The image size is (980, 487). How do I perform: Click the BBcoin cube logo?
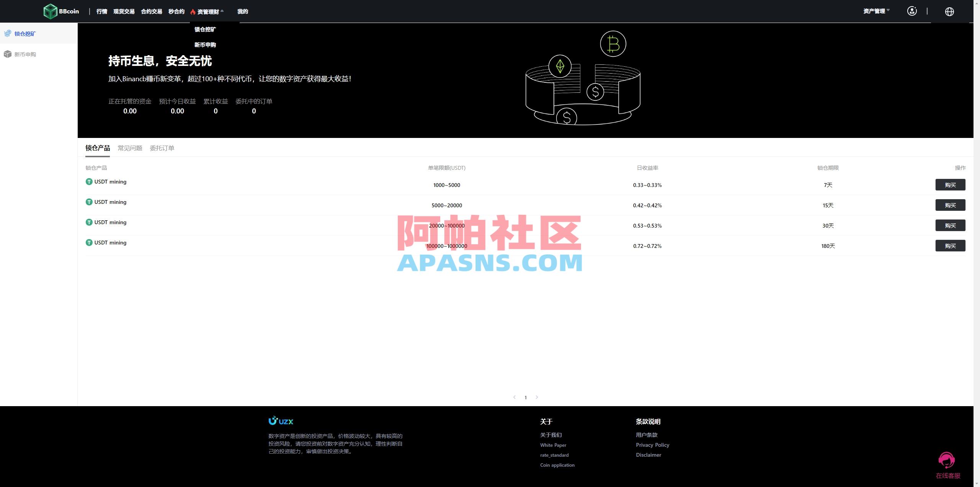tap(51, 11)
